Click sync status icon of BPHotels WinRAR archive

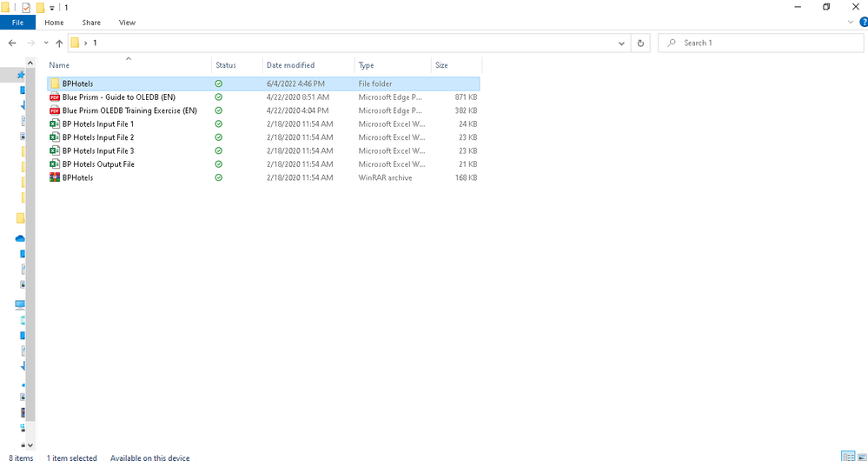pos(219,177)
